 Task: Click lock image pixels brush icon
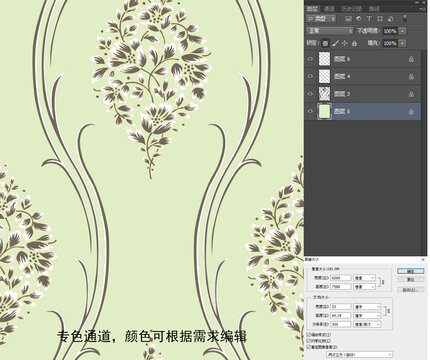(x=336, y=43)
